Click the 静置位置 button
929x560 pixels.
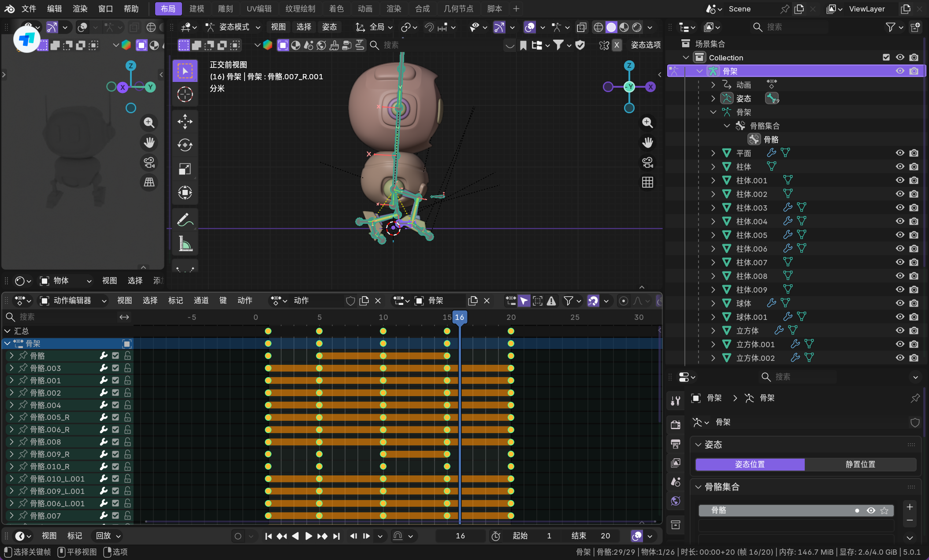point(860,464)
